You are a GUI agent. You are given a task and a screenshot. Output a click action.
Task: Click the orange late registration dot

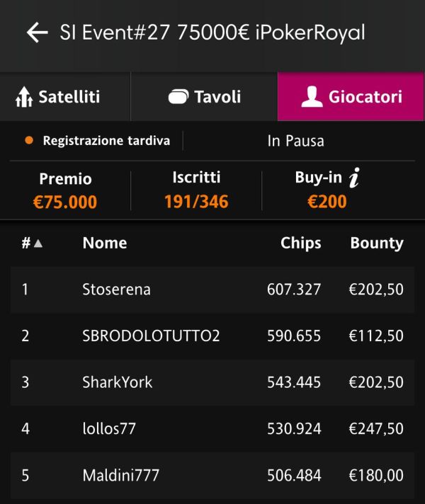[29, 140]
